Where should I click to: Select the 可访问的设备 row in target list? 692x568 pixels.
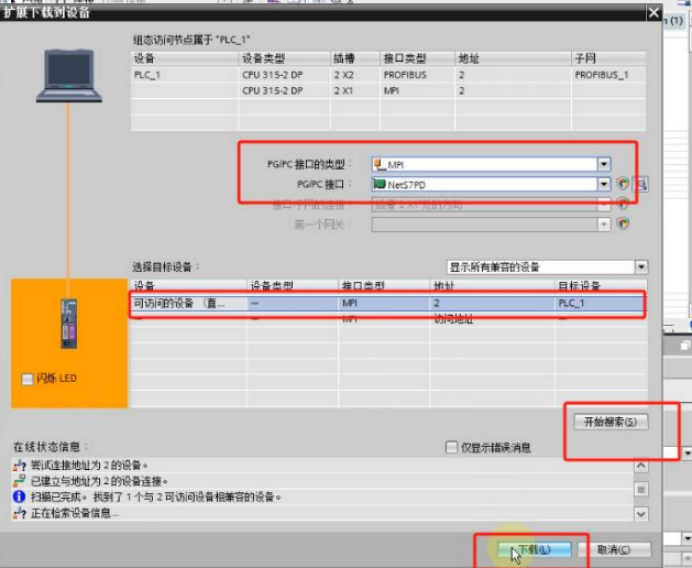click(387, 303)
